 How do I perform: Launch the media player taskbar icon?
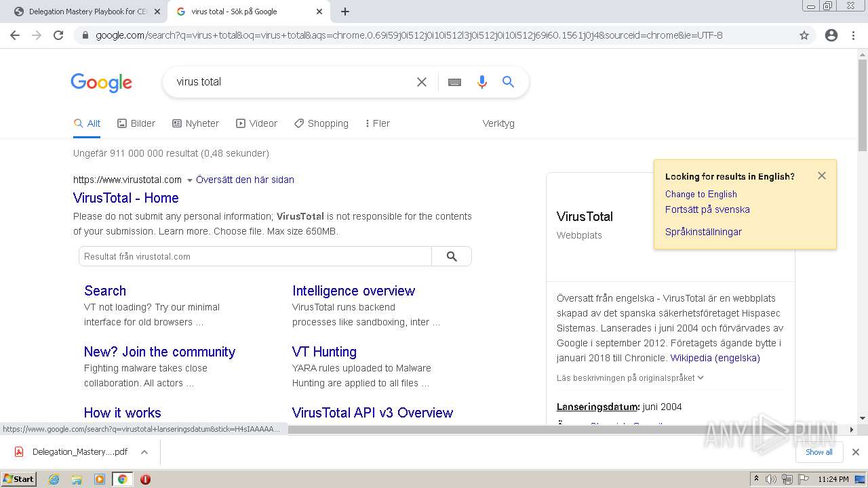pyautogui.click(x=100, y=479)
